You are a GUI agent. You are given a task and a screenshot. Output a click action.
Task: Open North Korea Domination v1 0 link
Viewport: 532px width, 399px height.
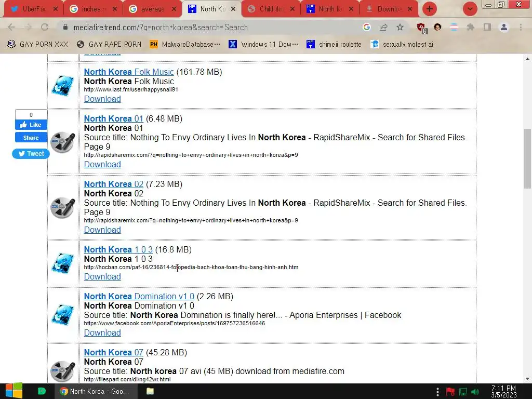pos(139,297)
